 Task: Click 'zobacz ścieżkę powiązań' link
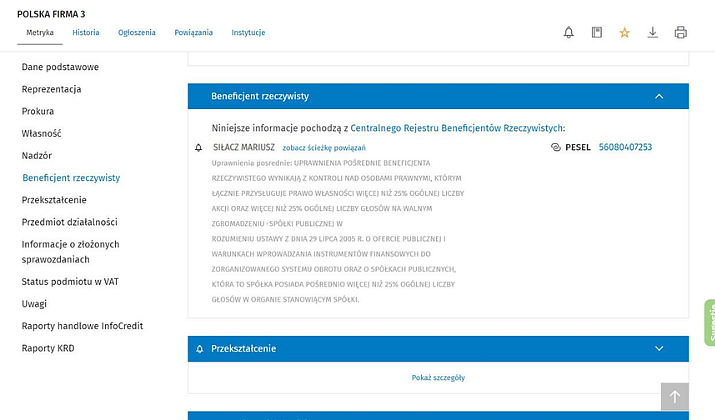(324, 148)
